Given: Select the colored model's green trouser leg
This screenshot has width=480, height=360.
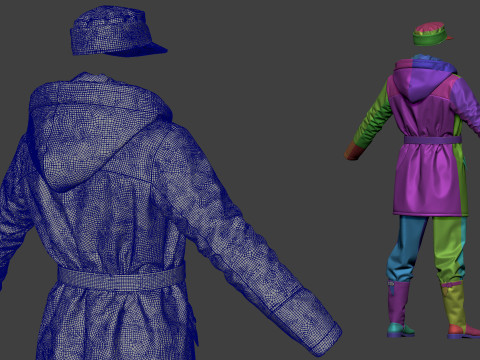Looking at the screenshot, I should 450,250.
